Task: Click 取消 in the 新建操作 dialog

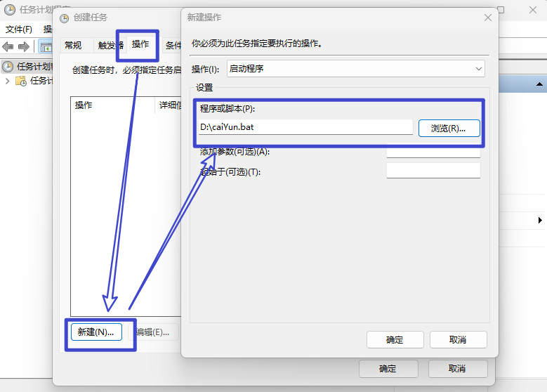Action: click(x=458, y=340)
